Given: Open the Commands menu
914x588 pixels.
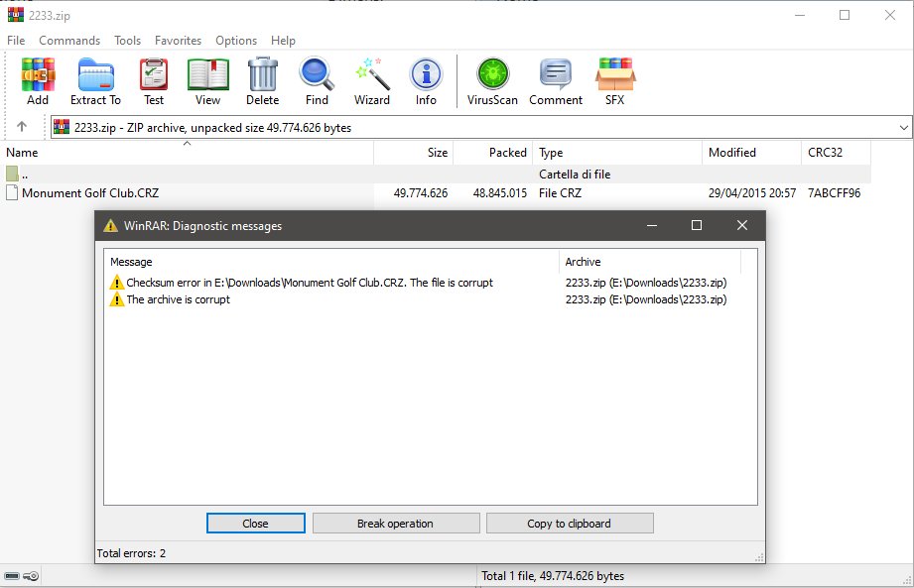Looking at the screenshot, I should [69, 41].
